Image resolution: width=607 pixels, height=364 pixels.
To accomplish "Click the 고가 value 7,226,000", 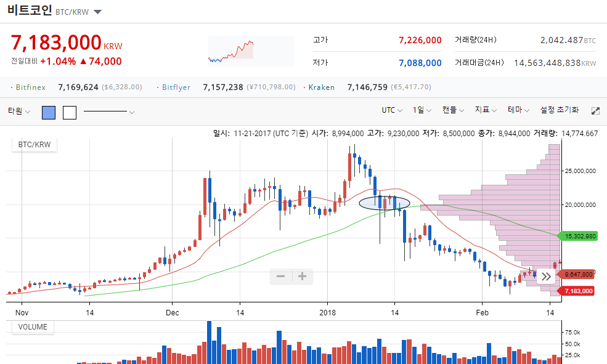I will [x=420, y=40].
